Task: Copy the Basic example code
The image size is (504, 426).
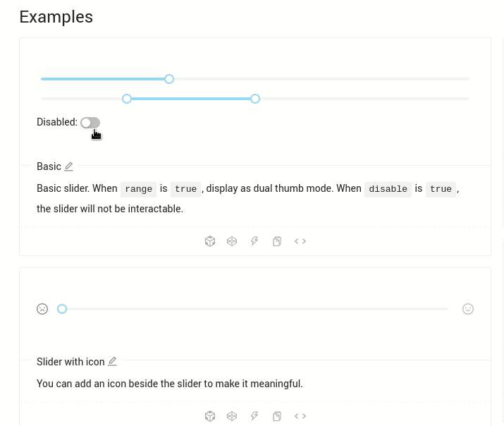Action: point(277,241)
